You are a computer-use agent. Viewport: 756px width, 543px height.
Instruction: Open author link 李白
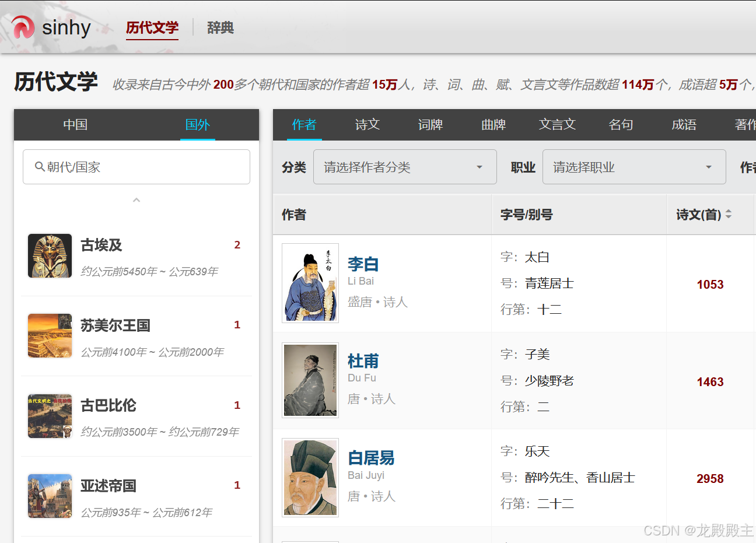(x=363, y=264)
